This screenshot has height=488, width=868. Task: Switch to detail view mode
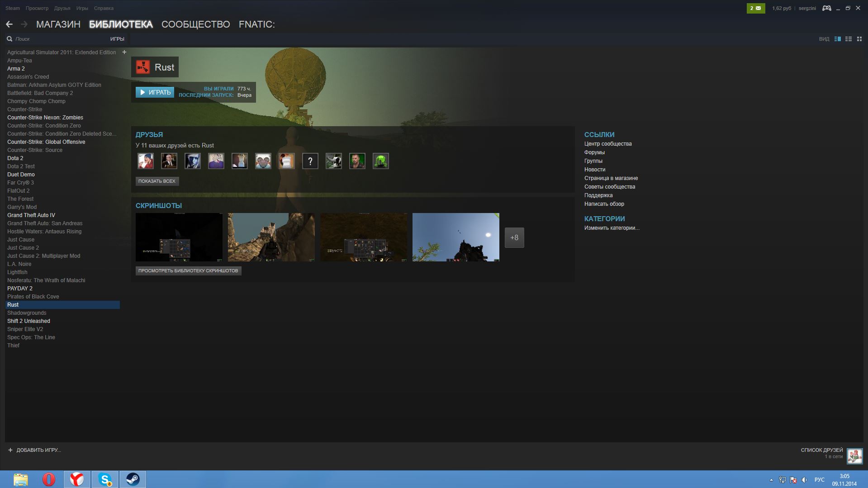(838, 39)
